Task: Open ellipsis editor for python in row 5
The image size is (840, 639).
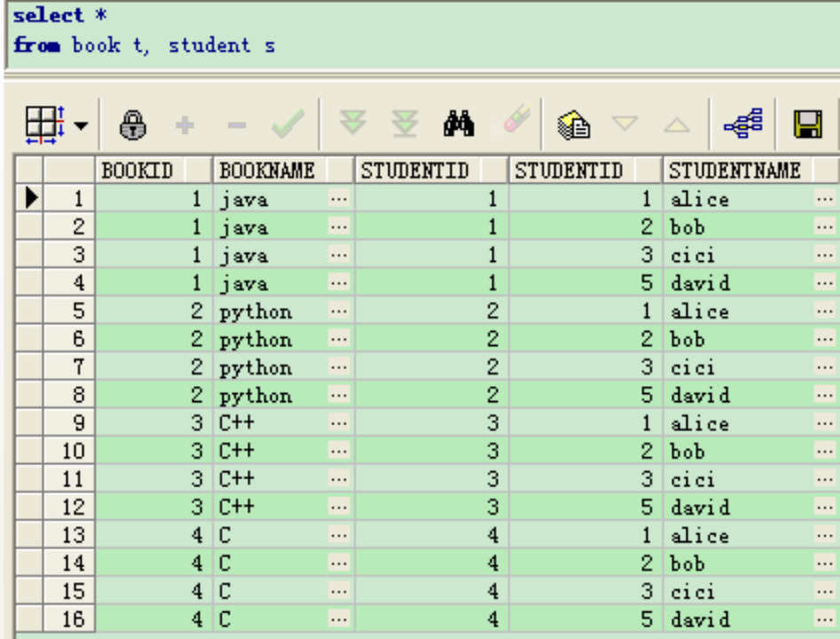Action: pos(339,311)
